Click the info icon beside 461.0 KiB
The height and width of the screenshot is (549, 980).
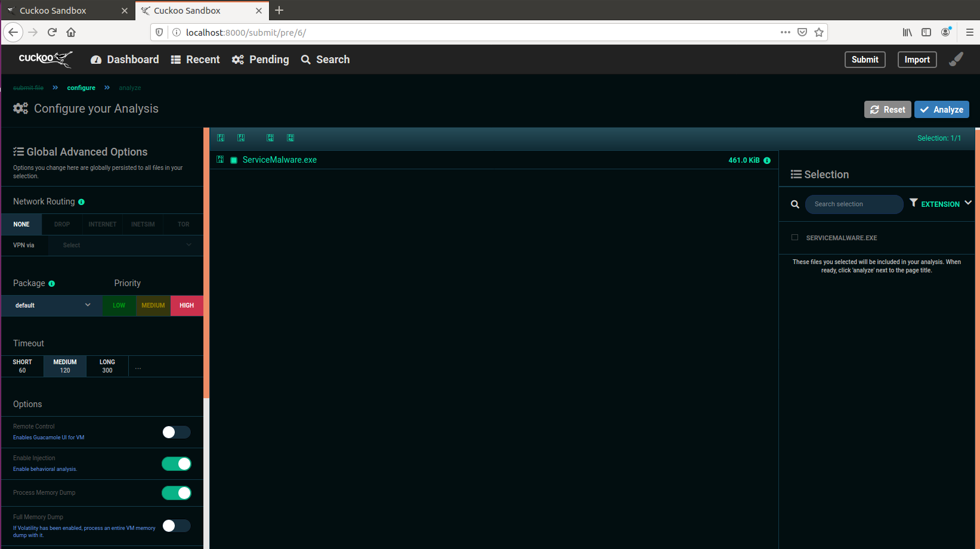pos(767,160)
